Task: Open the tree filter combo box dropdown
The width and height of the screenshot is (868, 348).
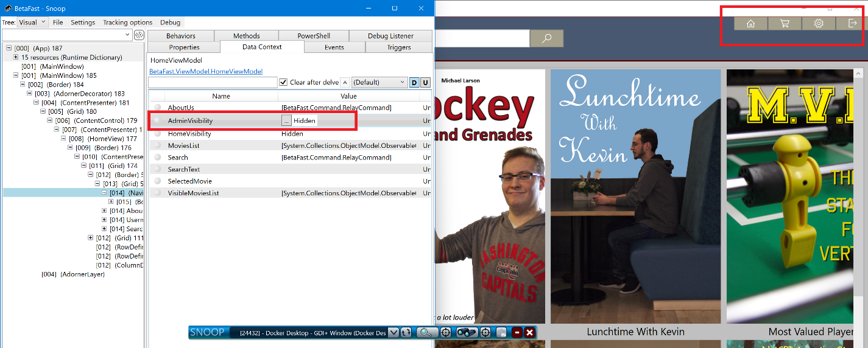Action: [x=127, y=35]
